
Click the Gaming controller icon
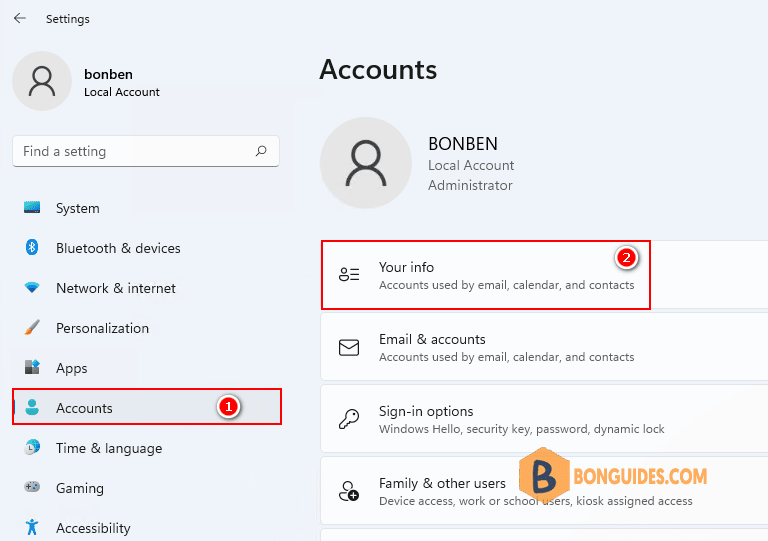coord(32,488)
